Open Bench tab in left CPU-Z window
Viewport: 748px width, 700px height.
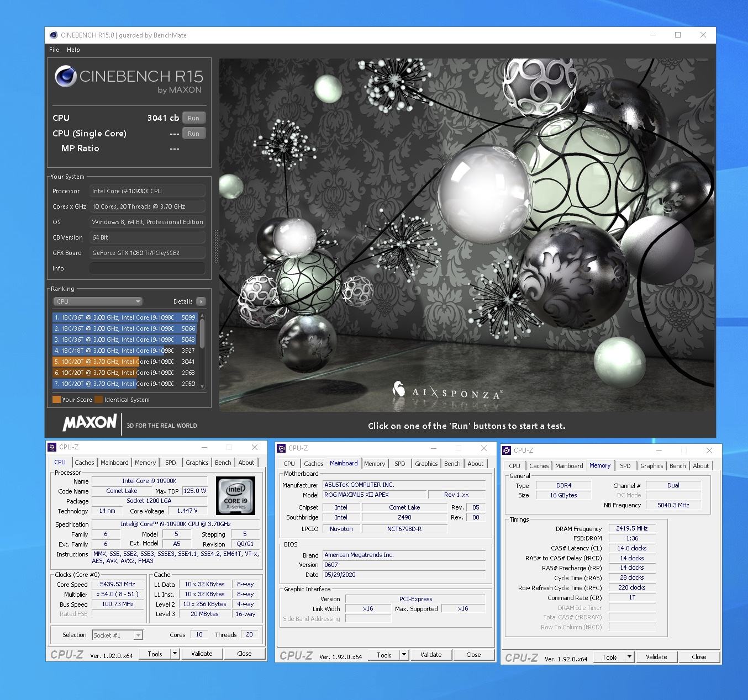coord(223,463)
